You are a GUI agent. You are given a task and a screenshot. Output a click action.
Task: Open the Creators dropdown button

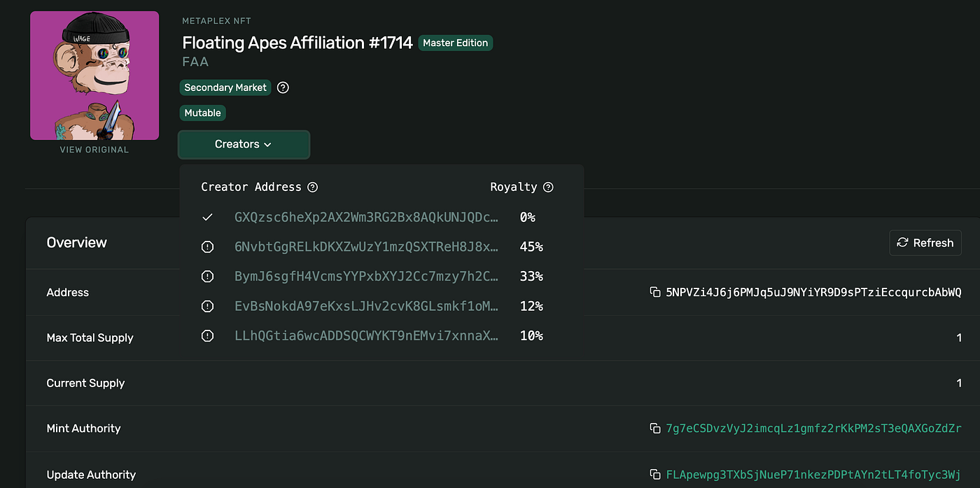click(x=244, y=144)
